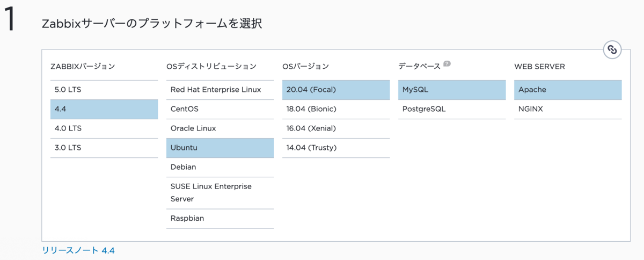
Task: Click the WEB SERVER column header
Action: click(x=539, y=67)
